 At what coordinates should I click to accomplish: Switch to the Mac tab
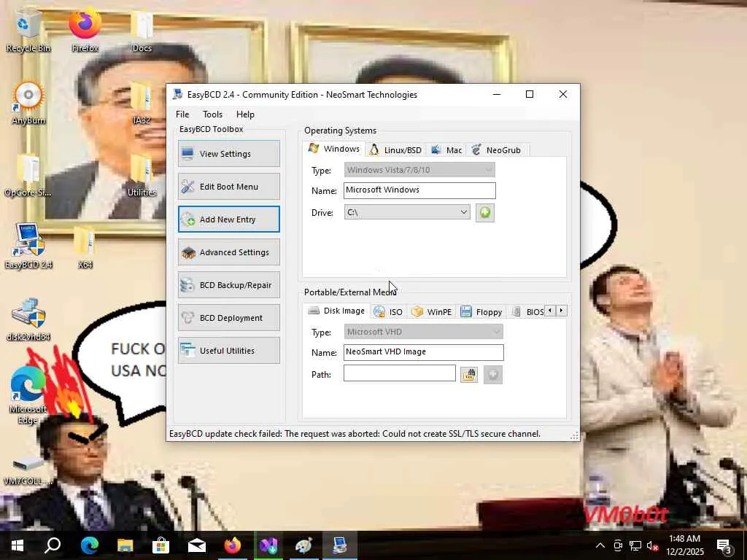point(446,150)
